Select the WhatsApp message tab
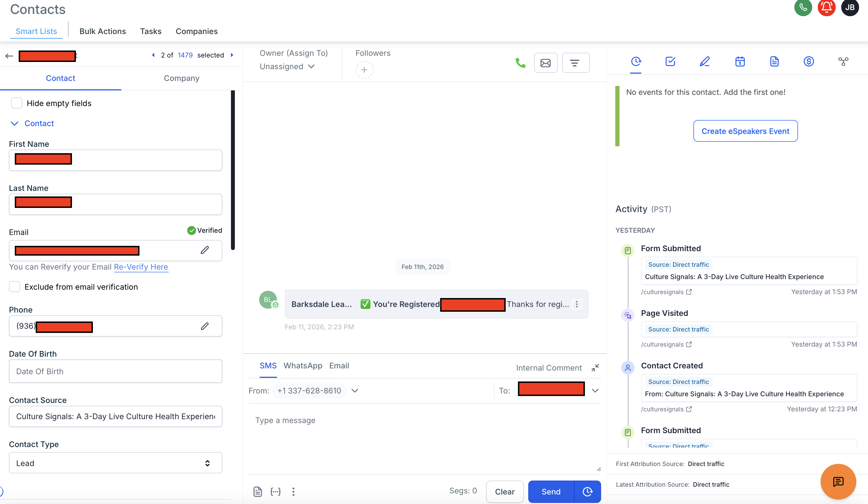Screen dimensions: 868x504 [303, 365]
